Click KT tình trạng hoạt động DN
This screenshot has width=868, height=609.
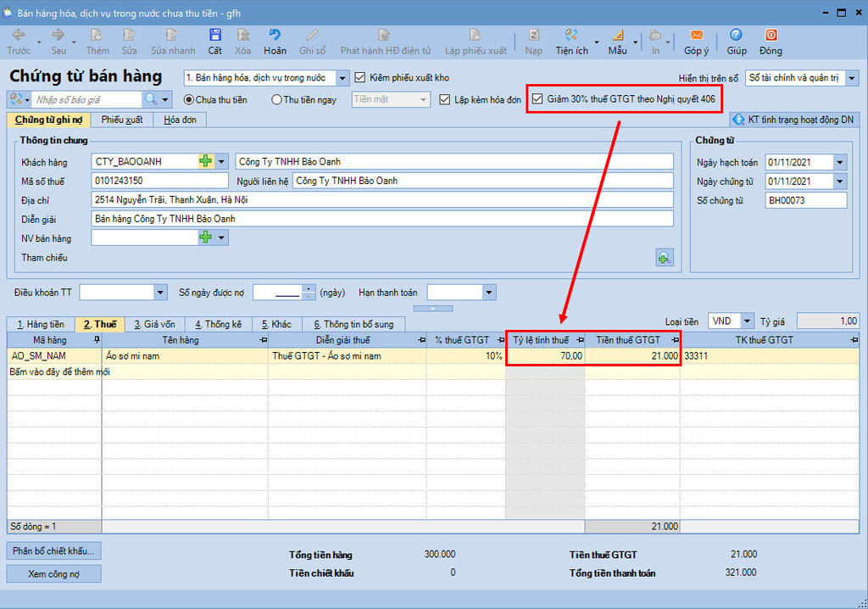[x=793, y=120]
